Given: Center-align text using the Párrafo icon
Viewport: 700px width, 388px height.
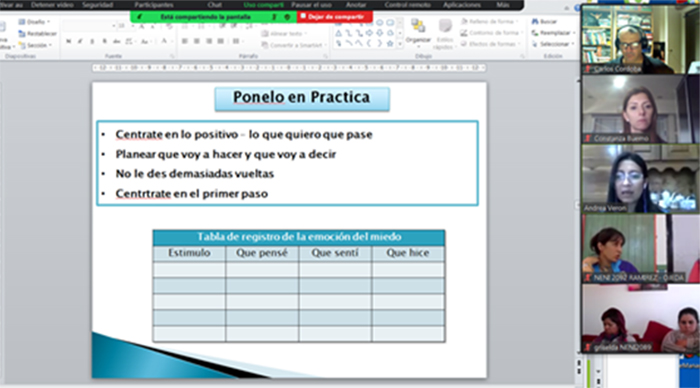Looking at the screenshot, I should [196, 41].
